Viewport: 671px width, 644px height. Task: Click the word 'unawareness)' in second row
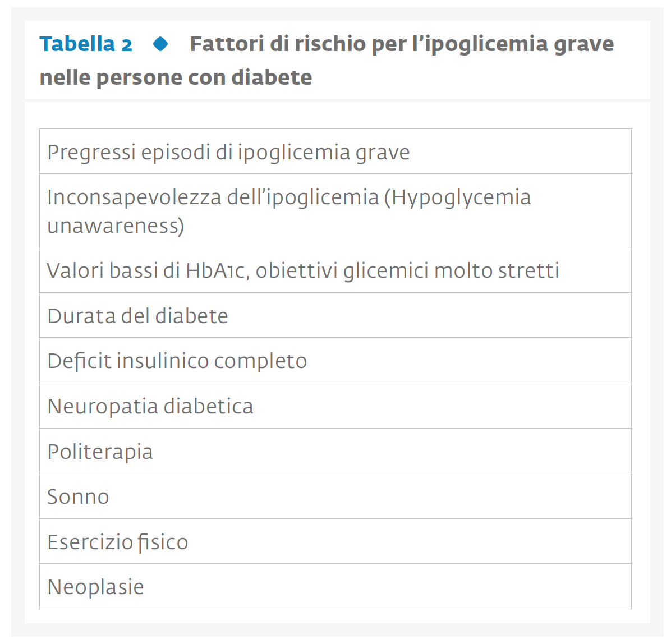[x=116, y=226]
